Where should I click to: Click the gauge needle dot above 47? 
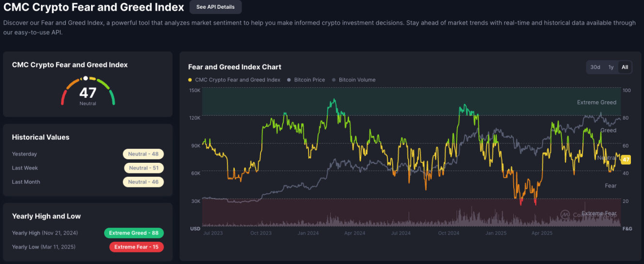tap(86, 78)
